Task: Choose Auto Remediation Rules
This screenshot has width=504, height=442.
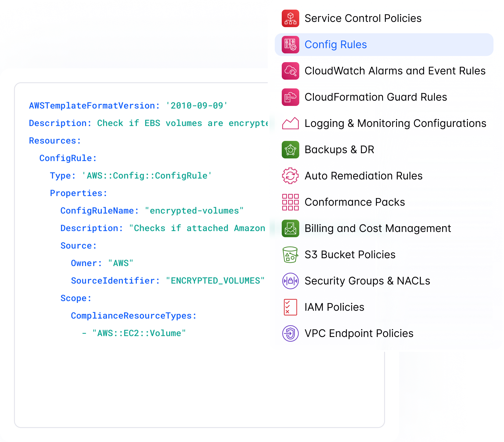Action: pos(384,176)
